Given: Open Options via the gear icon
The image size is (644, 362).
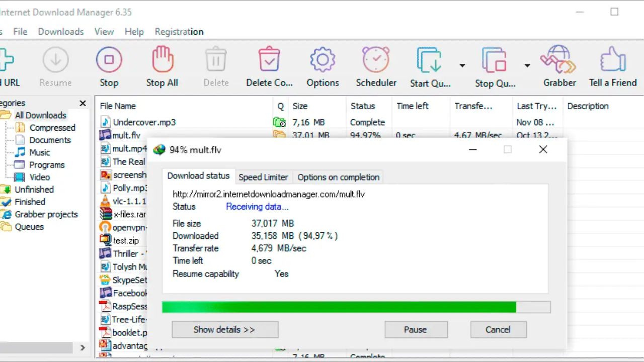Looking at the screenshot, I should 323,60.
